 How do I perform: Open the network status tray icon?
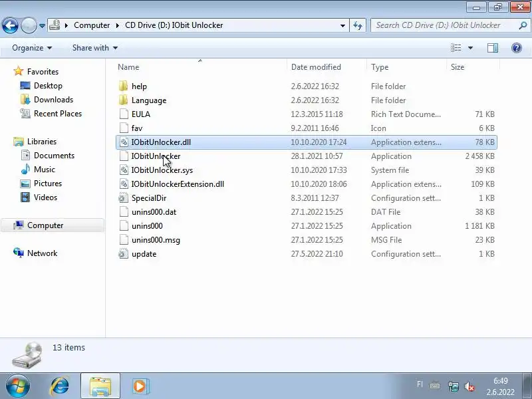(453, 386)
